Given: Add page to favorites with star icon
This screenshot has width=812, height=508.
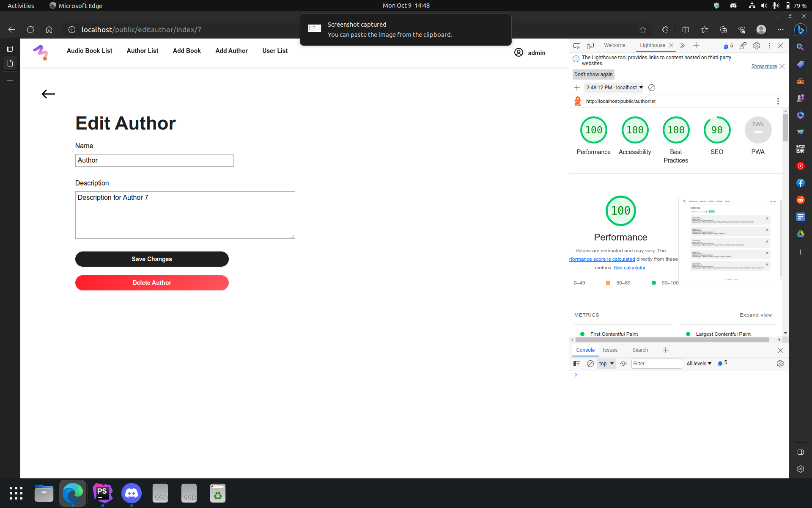Looking at the screenshot, I should pyautogui.click(x=643, y=30).
